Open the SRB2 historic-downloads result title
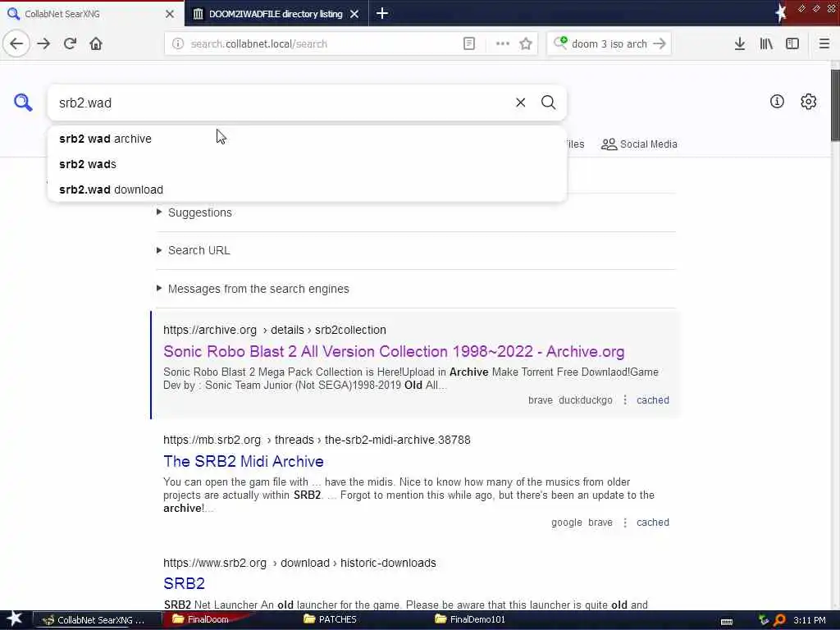The width and height of the screenshot is (840, 630). [184, 583]
